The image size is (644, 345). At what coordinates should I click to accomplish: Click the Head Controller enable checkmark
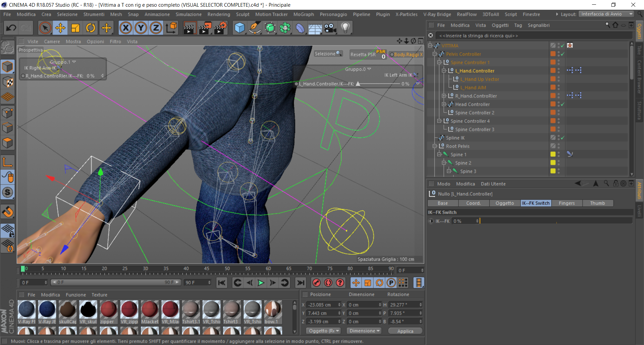point(562,104)
